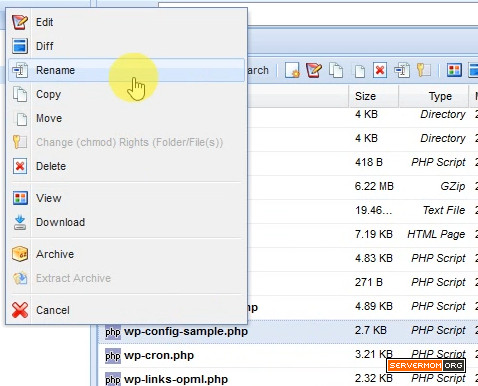Click the copy files toolbar icon

coord(336,70)
